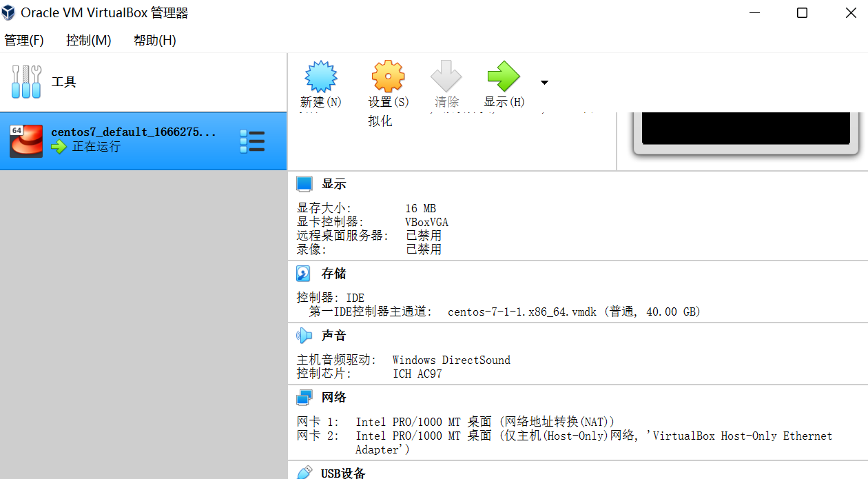This screenshot has width=868, height=479.
Task: Open the Network (网络) section header link
Action: [334, 398]
